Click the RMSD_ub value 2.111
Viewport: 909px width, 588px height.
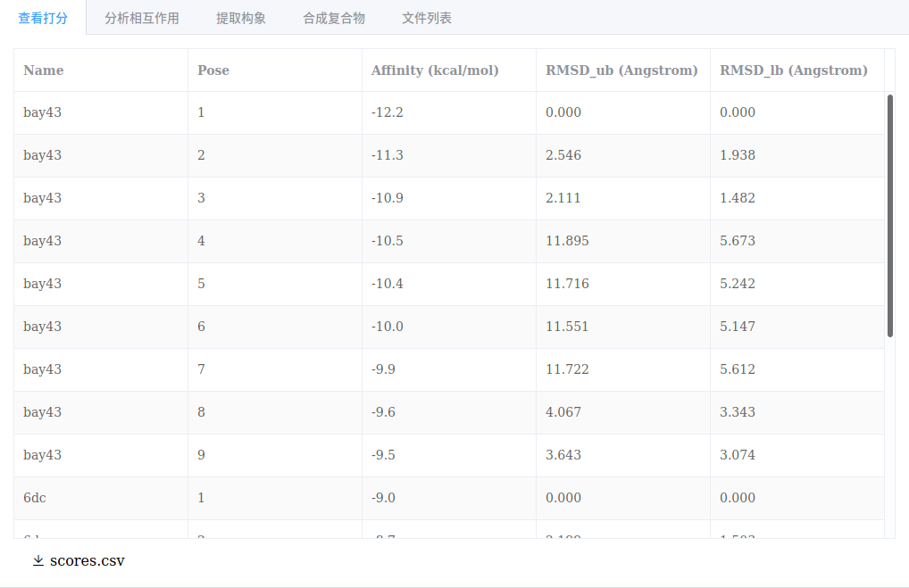[x=563, y=198]
